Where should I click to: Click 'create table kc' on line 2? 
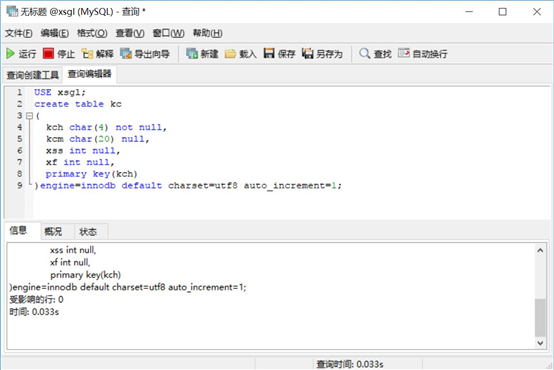[78, 104]
